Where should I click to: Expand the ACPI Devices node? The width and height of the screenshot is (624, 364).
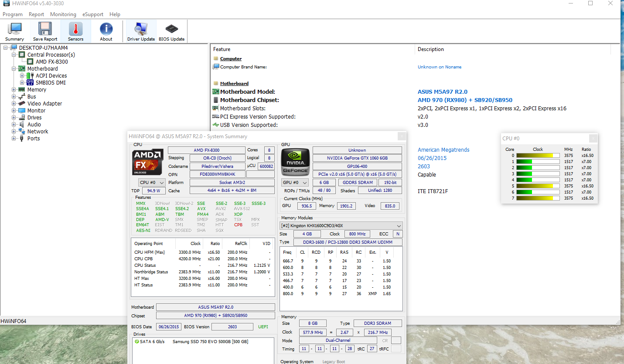(22, 76)
